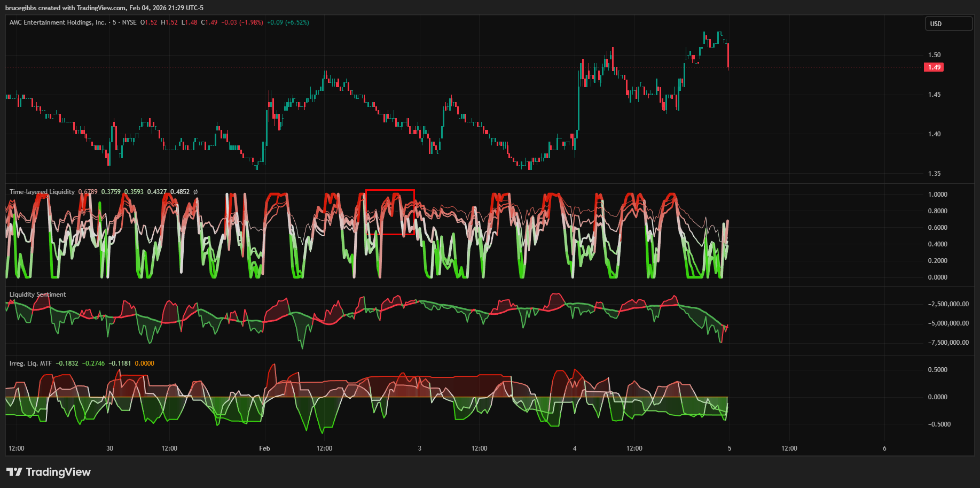980x488 pixels.
Task: Click the TradingView logo icon
Action: click(x=14, y=472)
